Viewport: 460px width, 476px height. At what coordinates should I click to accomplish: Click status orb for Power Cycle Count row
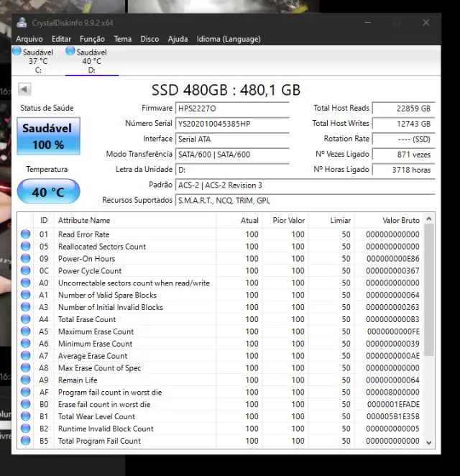coord(25,270)
